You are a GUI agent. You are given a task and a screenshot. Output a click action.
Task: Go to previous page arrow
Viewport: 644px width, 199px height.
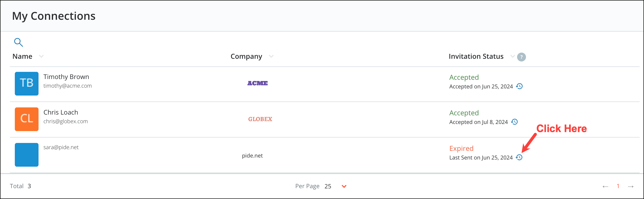(605, 186)
